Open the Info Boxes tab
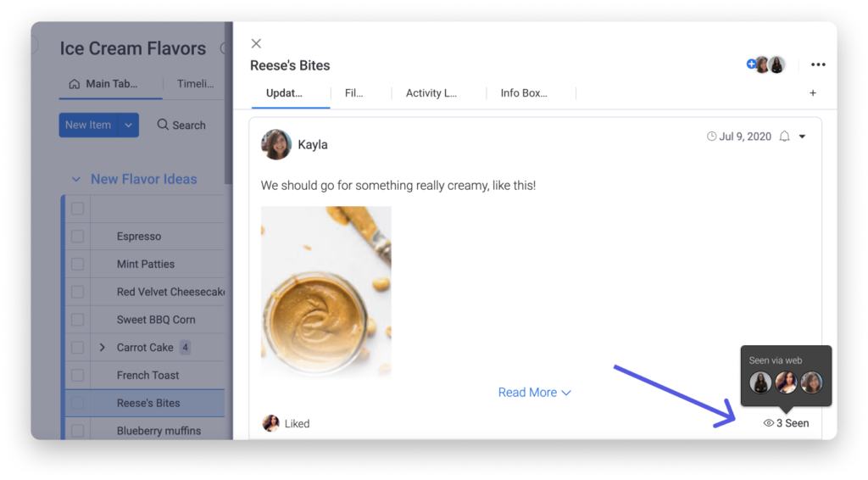The image size is (868, 480). pyautogui.click(x=524, y=93)
